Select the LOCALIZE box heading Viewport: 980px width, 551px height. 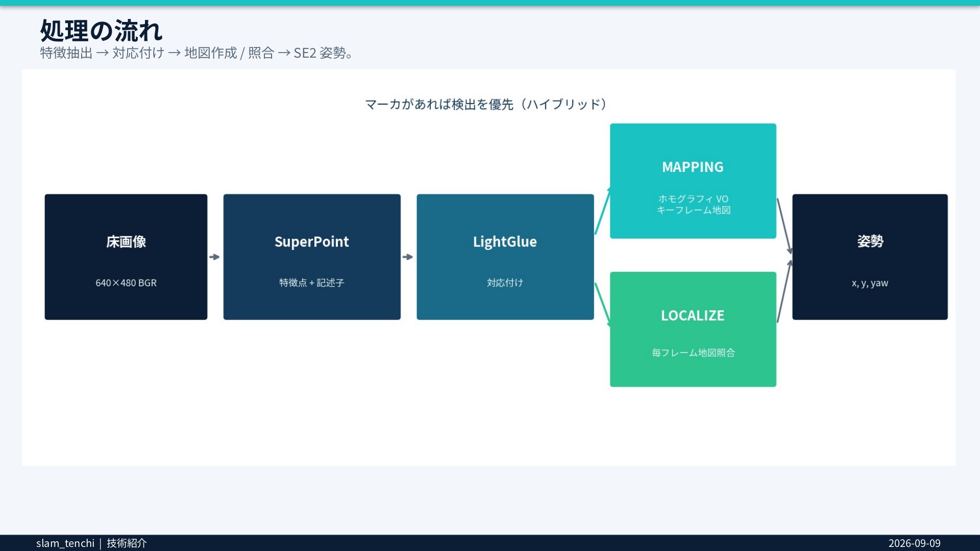pyautogui.click(x=693, y=315)
